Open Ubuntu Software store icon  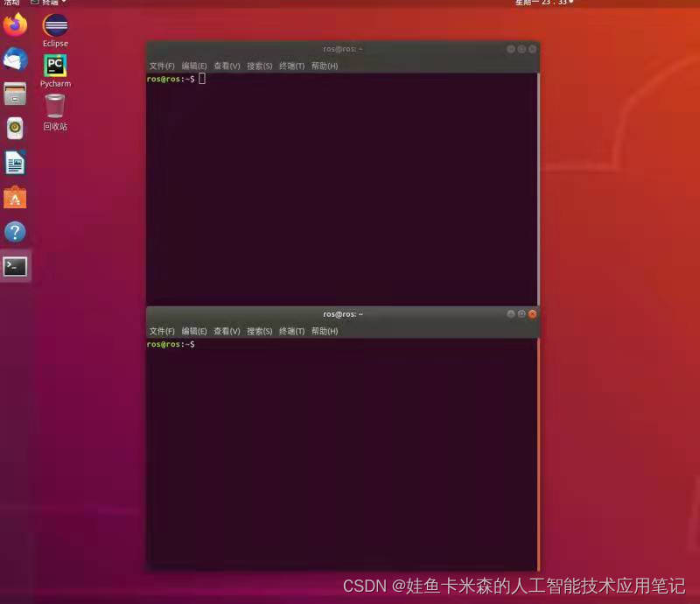pyautogui.click(x=15, y=198)
